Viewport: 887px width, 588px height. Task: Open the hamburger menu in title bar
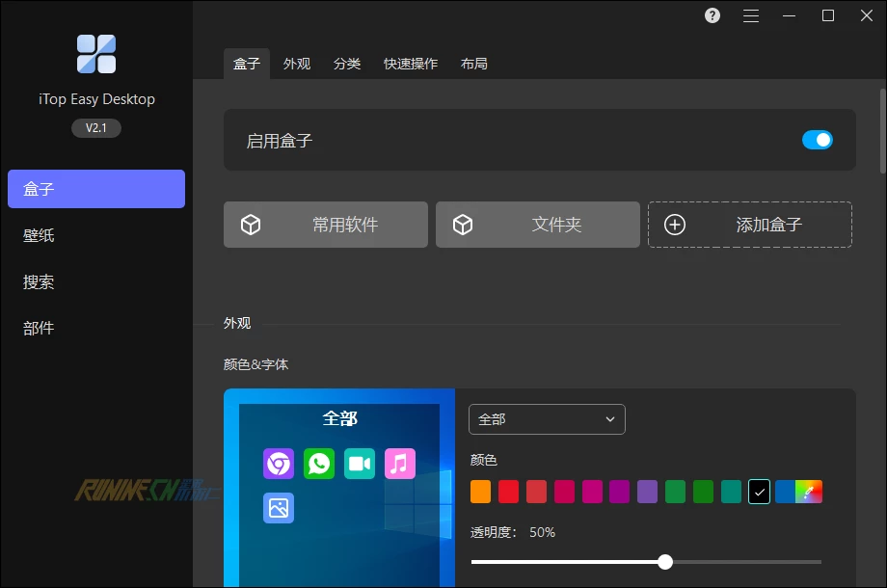[x=751, y=15]
